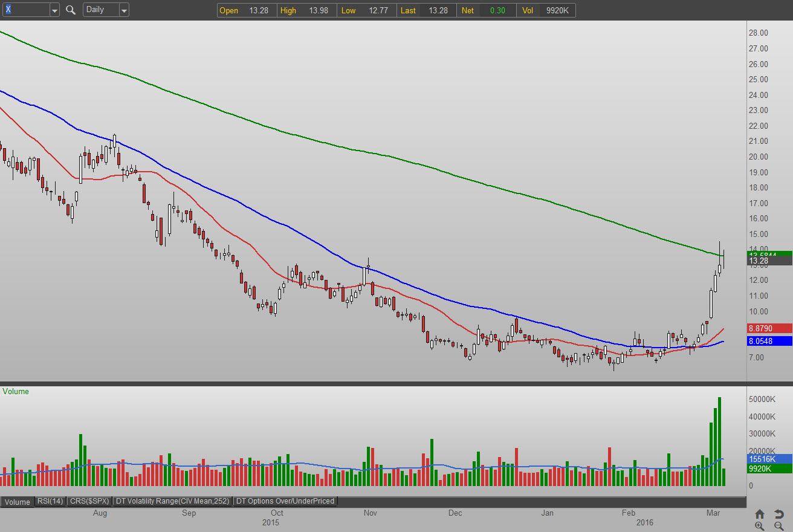This screenshot has height=532, width=793.
Task: Switch to DT Volatility Range tab
Action: [x=172, y=501]
